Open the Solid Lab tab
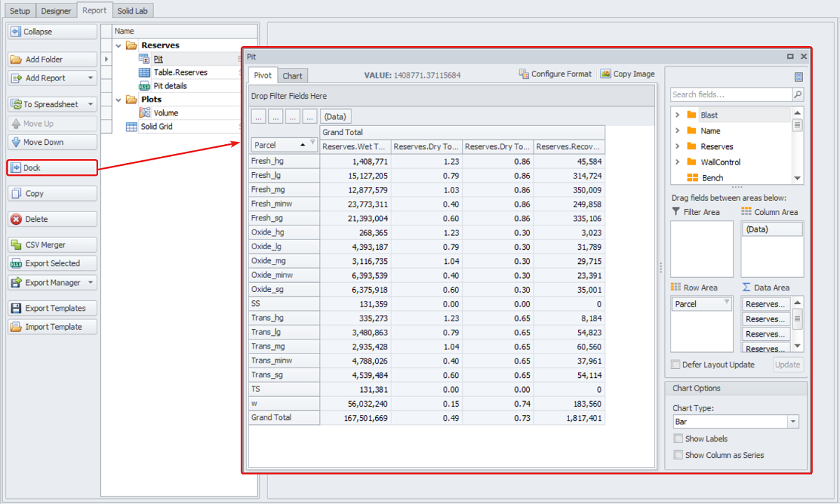The image size is (840, 504). [x=134, y=10]
